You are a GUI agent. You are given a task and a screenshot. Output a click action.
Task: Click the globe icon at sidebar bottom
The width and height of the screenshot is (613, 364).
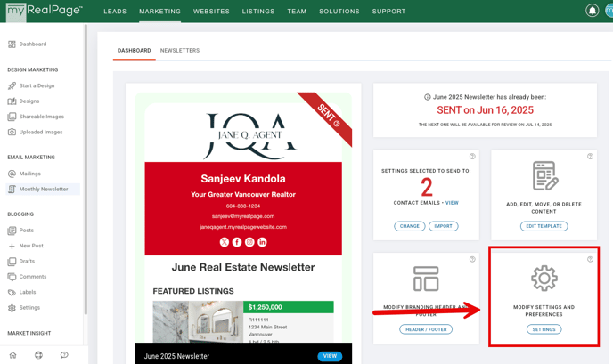[38, 355]
